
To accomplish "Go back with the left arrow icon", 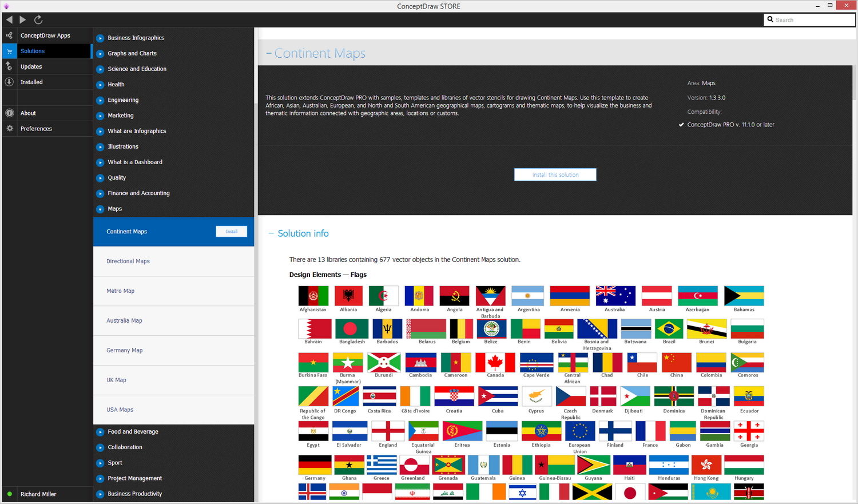I will click(x=9, y=19).
